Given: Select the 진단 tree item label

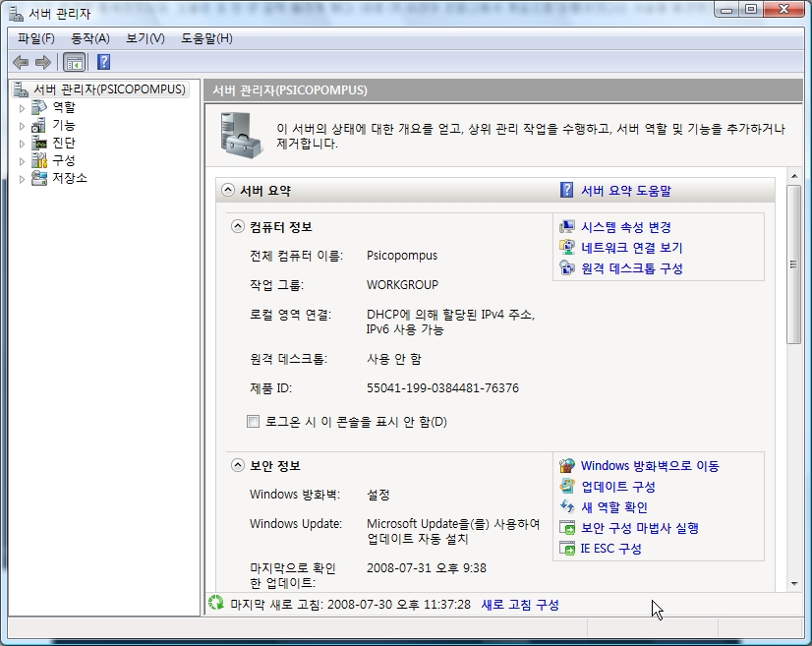Looking at the screenshot, I should coord(64,143).
